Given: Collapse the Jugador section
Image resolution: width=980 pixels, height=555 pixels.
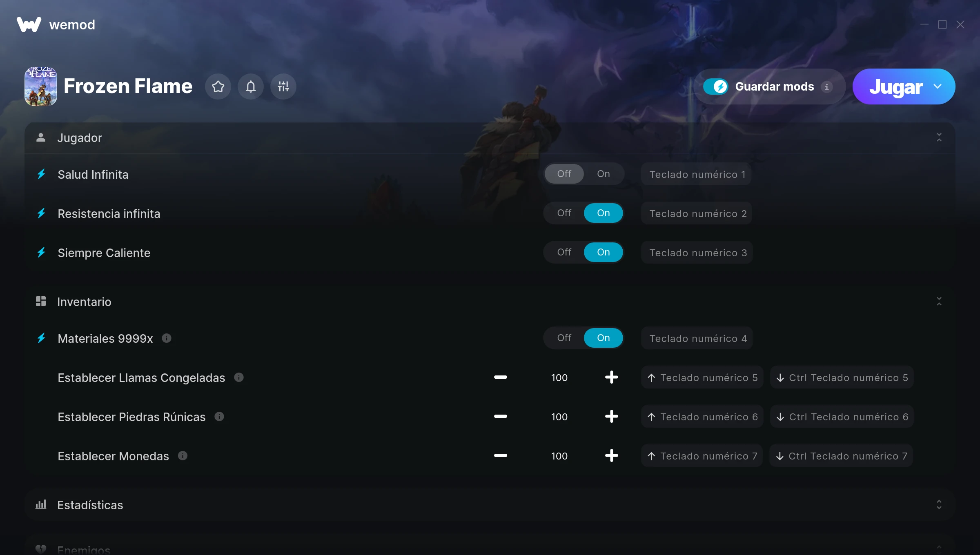Looking at the screenshot, I should (x=939, y=138).
